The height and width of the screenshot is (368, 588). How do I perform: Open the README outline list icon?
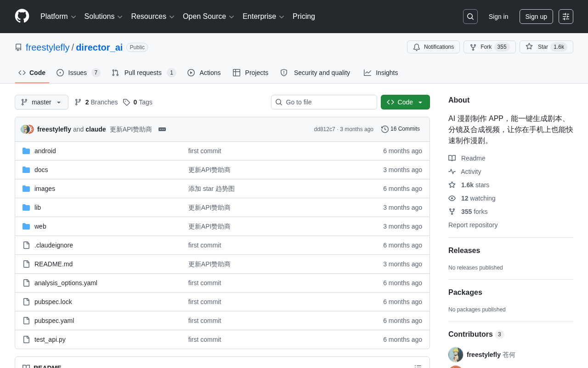[418, 367]
